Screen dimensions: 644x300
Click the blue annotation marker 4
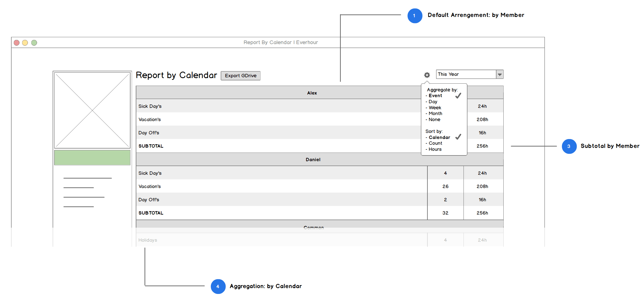(218, 286)
